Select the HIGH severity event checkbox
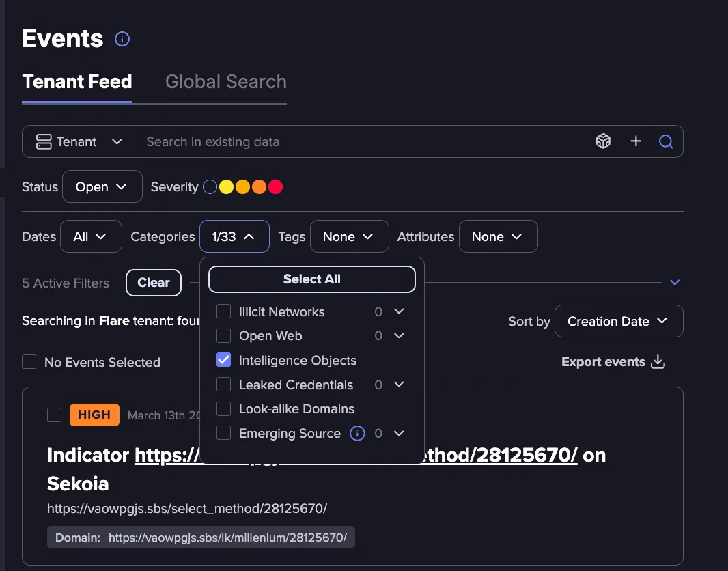Screen dimensions: 728x571 [55, 415]
